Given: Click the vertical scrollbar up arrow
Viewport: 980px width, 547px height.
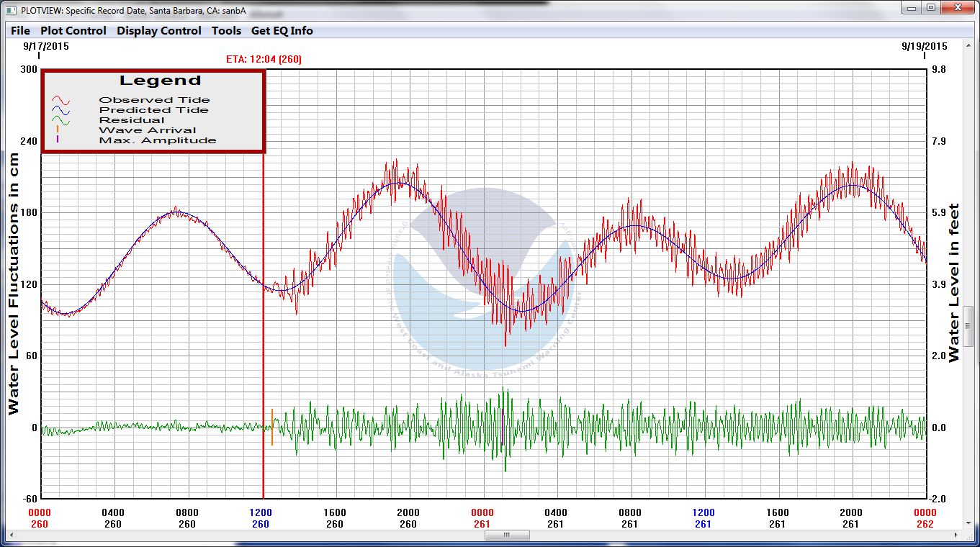Looking at the screenshot, I should [x=969, y=46].
